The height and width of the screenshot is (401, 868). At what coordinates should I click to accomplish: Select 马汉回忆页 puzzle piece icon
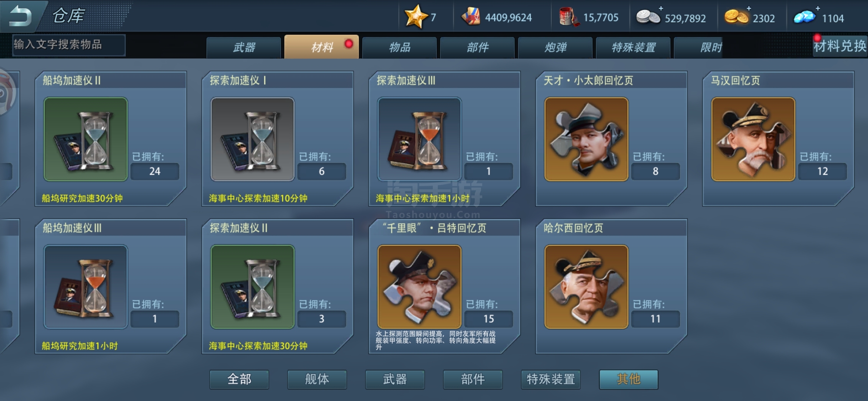[753, 139]
